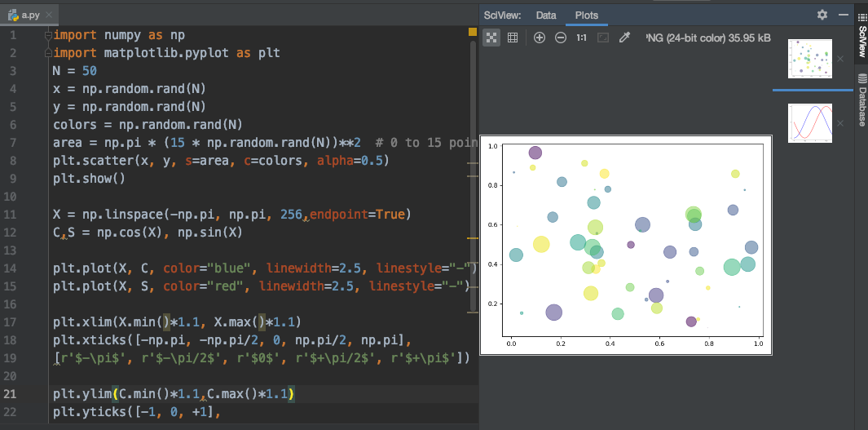This screenshot has height=430, width=868.
Task: Select the a.py editor tab
Action: (x=29, y=16)
